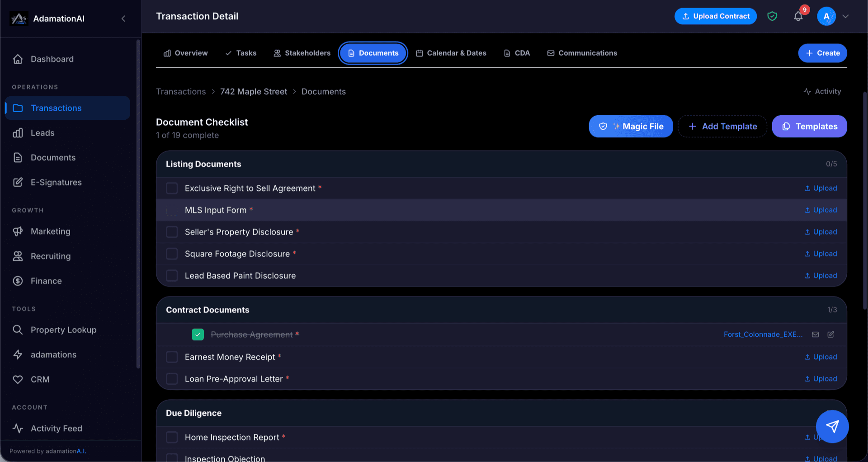The image size is (868, 462).
Task: Upload file for Loan Pre-Approval Letter
Action: pos(821,379)
